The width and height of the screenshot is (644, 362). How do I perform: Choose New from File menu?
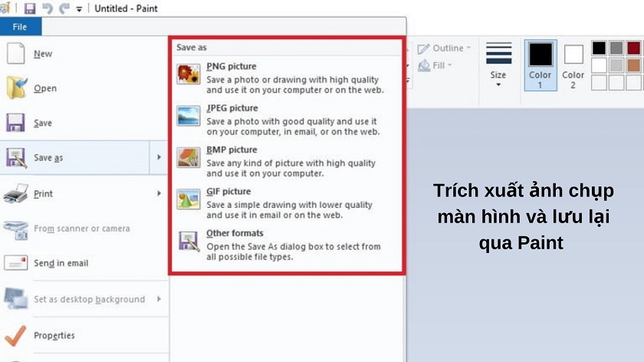point(84,54)
